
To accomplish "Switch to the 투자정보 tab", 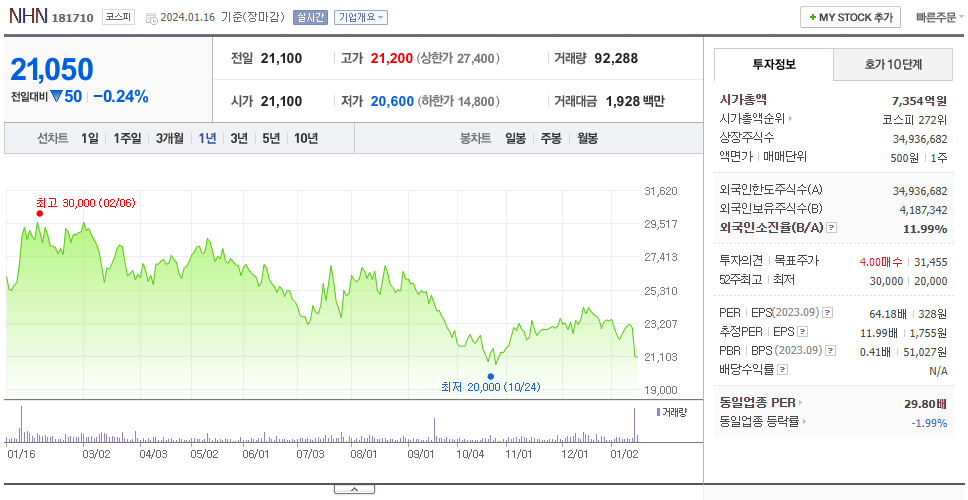I will tap(774, 64).
